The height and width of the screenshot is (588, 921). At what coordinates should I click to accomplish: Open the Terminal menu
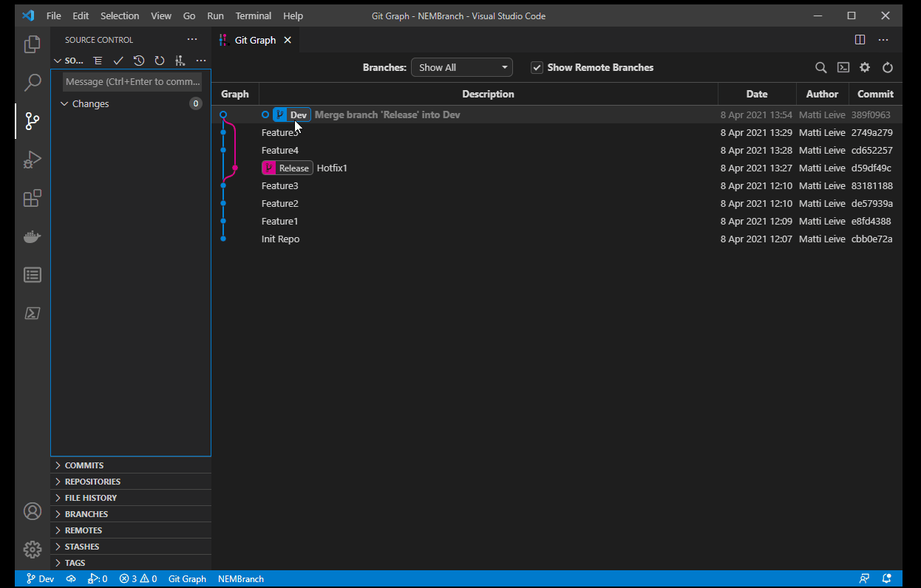254,16
